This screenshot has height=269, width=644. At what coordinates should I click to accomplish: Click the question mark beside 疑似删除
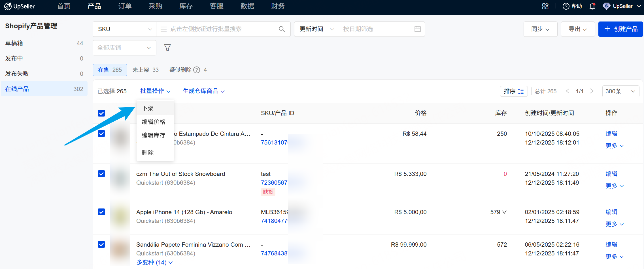pos(197,70)
